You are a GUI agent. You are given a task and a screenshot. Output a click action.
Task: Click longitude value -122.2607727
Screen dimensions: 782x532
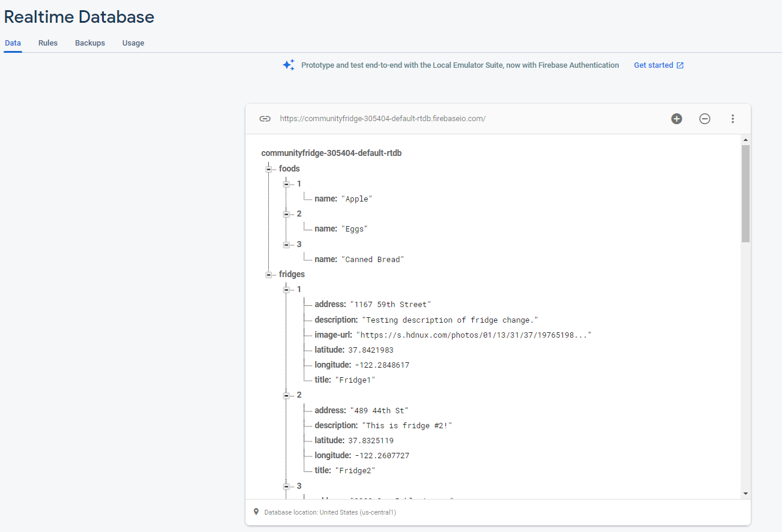coord(382,456)
